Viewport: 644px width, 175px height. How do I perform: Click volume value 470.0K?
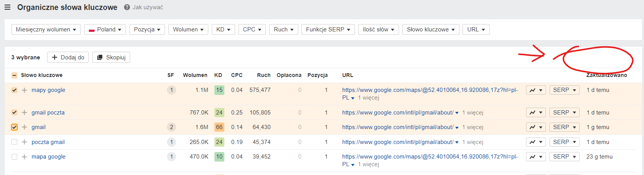point(199,157)
